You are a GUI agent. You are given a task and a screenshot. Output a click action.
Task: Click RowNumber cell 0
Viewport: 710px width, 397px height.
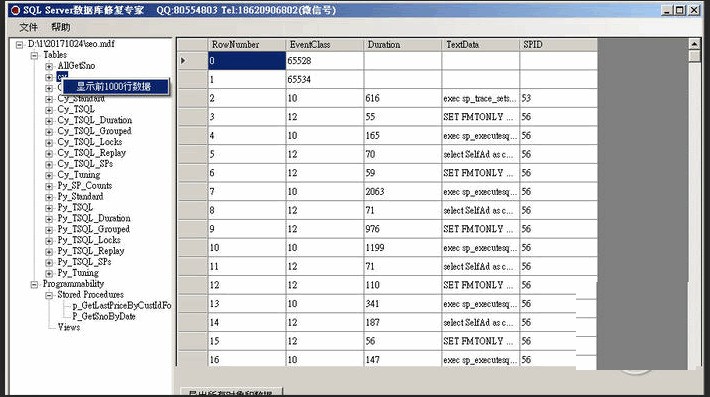point(247,61)
